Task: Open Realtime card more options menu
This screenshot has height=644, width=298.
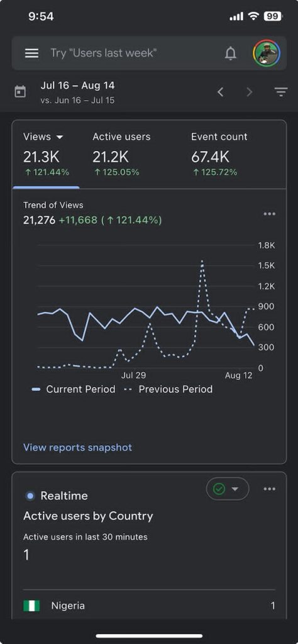Action: point(270,489)
